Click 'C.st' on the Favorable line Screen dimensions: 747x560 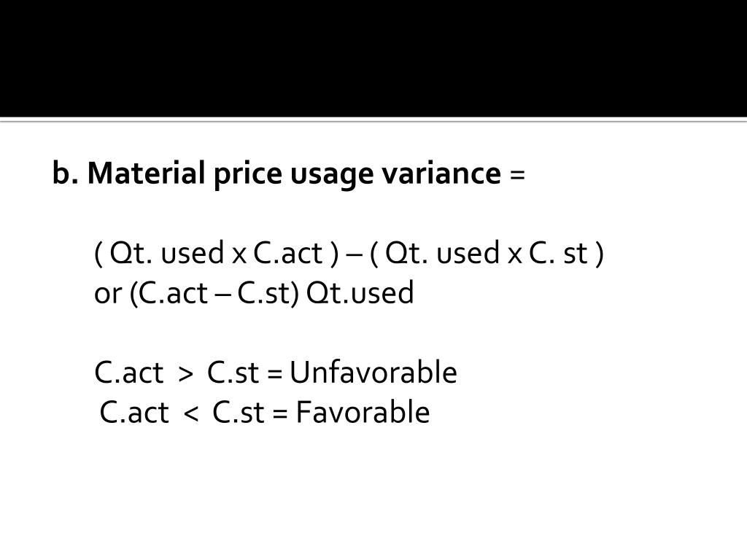tap(238, 413)
